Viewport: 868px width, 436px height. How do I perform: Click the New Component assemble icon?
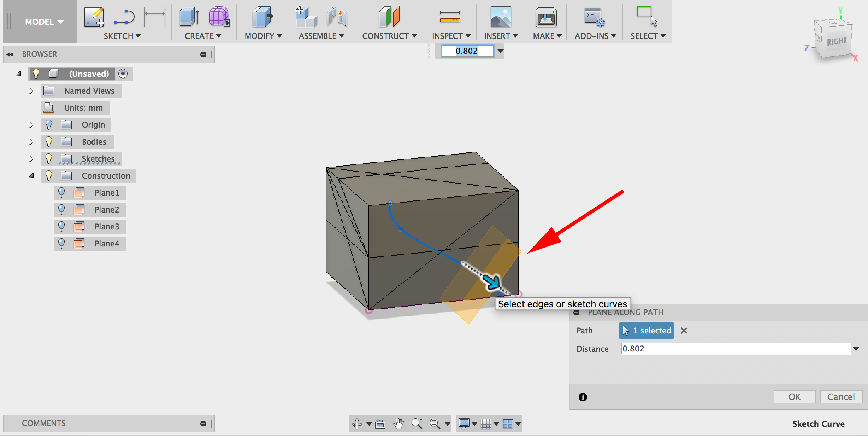[x=306, y=17]
